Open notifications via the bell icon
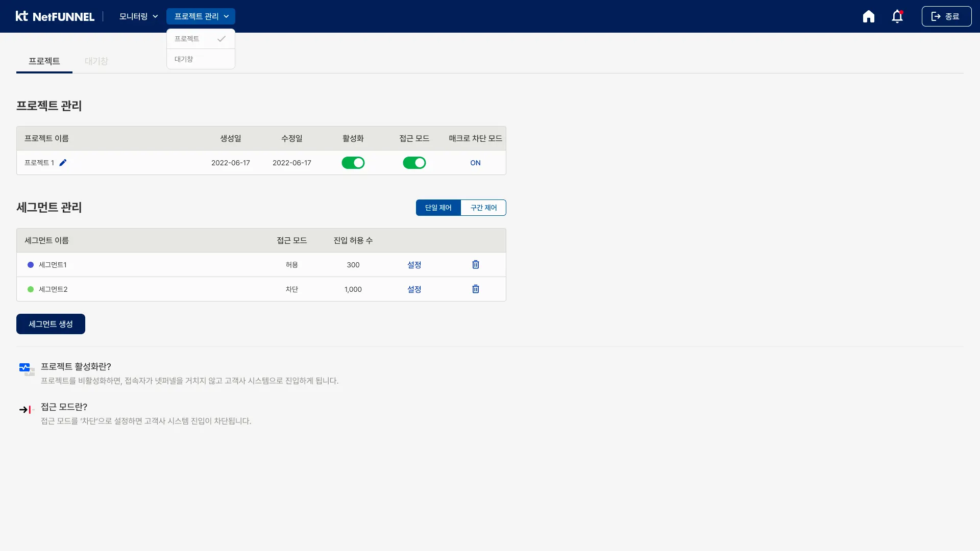This screenshot has width=980, height=551. click(x=897, y=16)
